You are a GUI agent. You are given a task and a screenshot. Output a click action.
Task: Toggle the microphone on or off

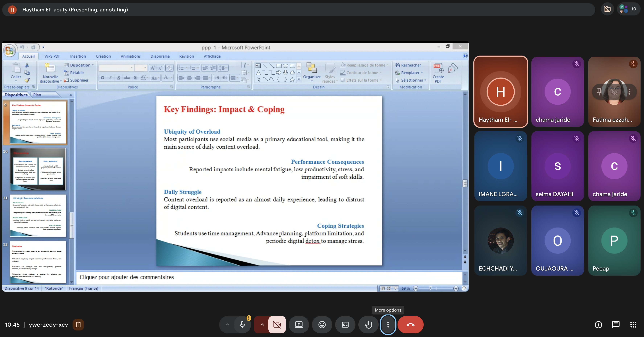coord(242,325)
